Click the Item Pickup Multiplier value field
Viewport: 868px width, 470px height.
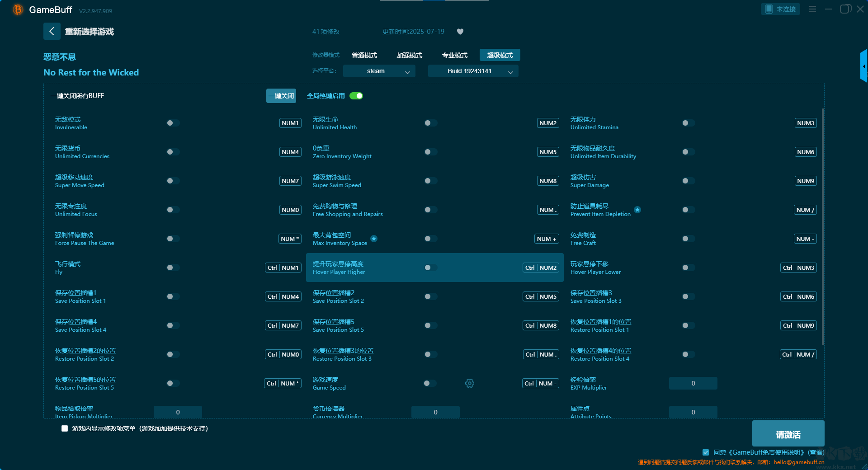click(178, 412)
